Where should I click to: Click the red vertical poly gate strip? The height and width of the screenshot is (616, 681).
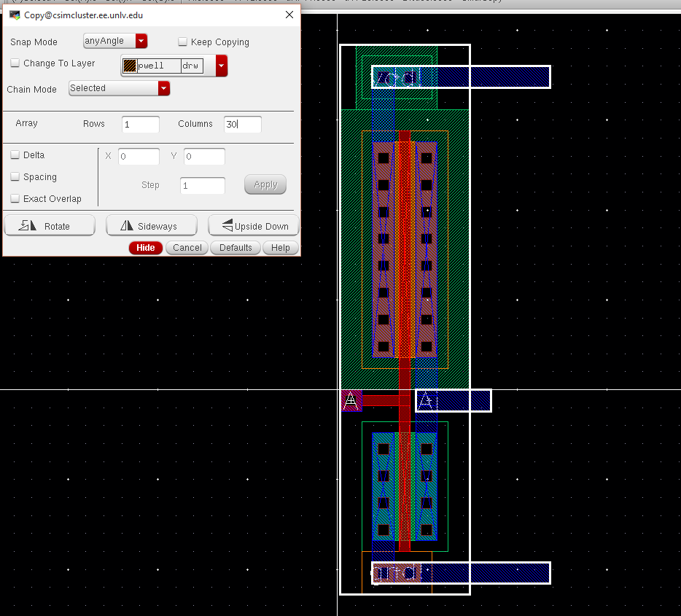pyautogui.click(x=404, y=248)
